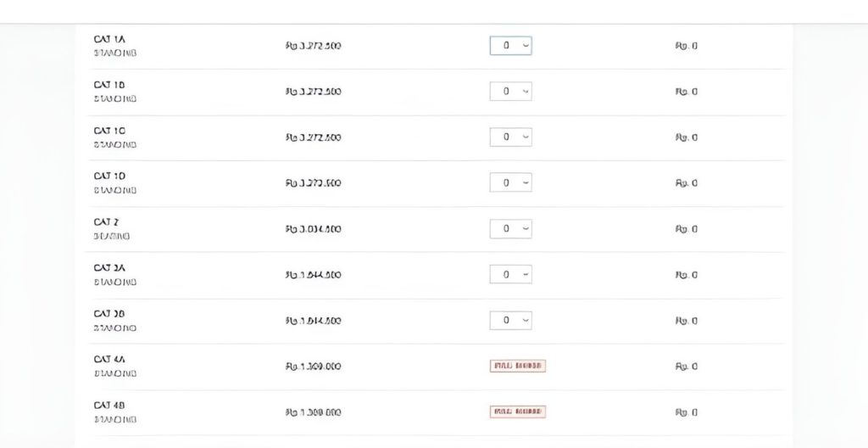The image size is (868, 448).
Task: Click the CAT 1B ticket price
Action: (x=313, y=92)
